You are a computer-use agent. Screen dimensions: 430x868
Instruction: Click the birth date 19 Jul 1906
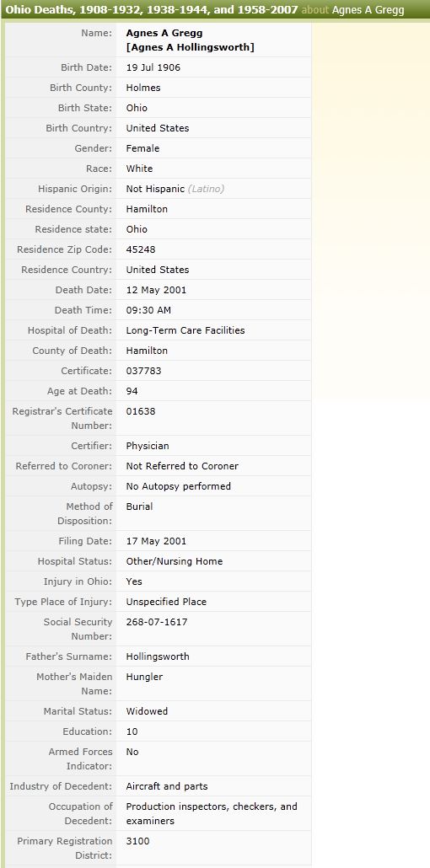(x=153, y=67)
